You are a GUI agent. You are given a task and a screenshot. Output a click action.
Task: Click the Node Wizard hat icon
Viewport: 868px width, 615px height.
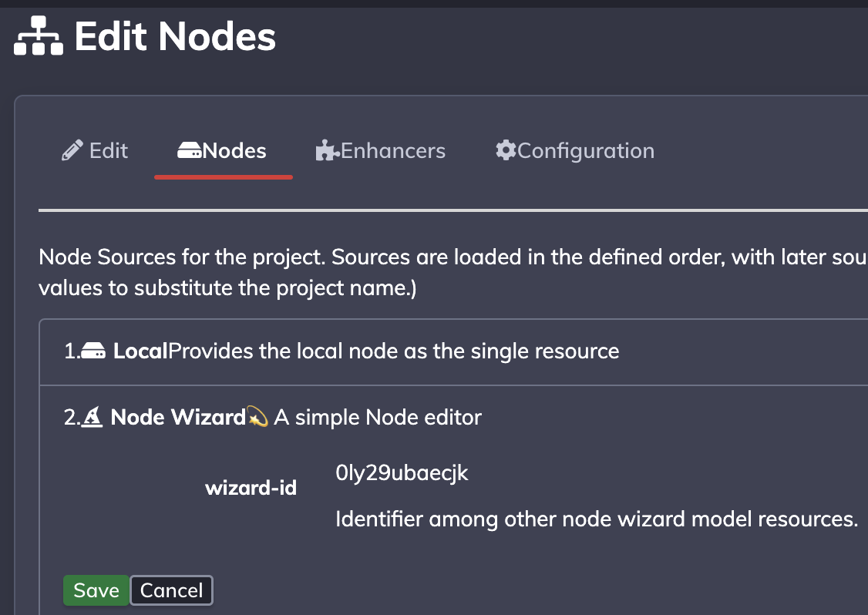pyautogui.click(x=92, y=417)
